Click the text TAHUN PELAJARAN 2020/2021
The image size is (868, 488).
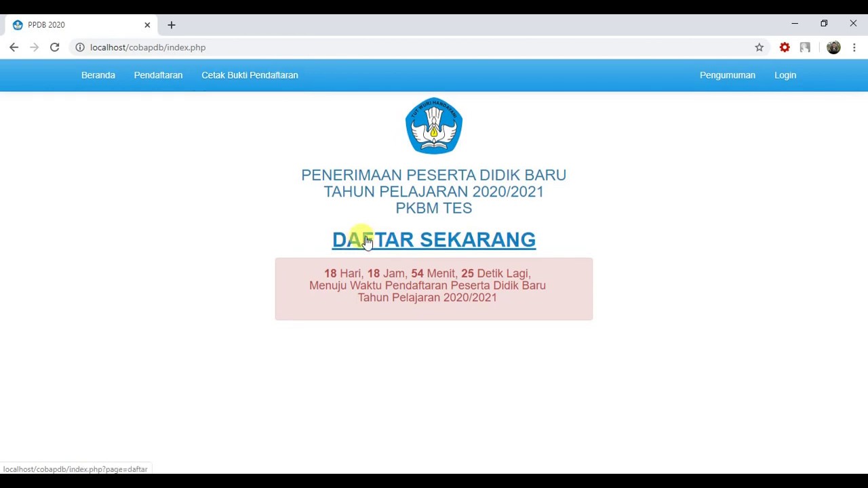tap(434, 192)
